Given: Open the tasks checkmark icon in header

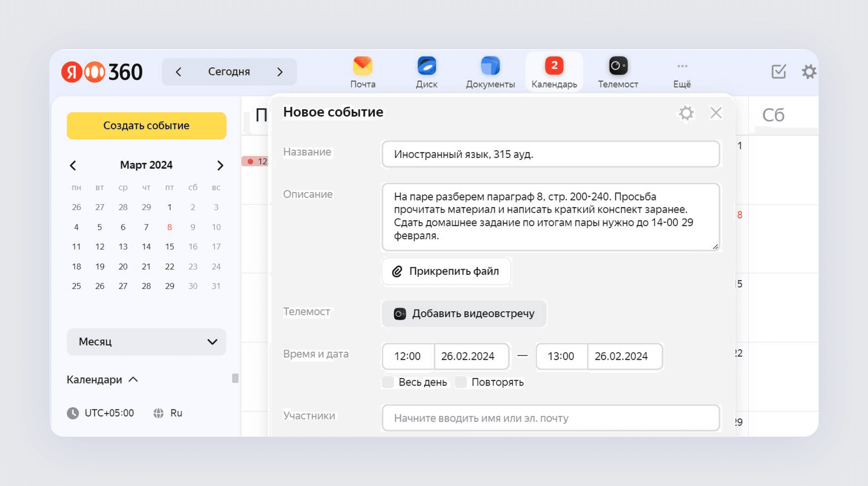Looking at the screenshot, I should (x=778, y=71).
